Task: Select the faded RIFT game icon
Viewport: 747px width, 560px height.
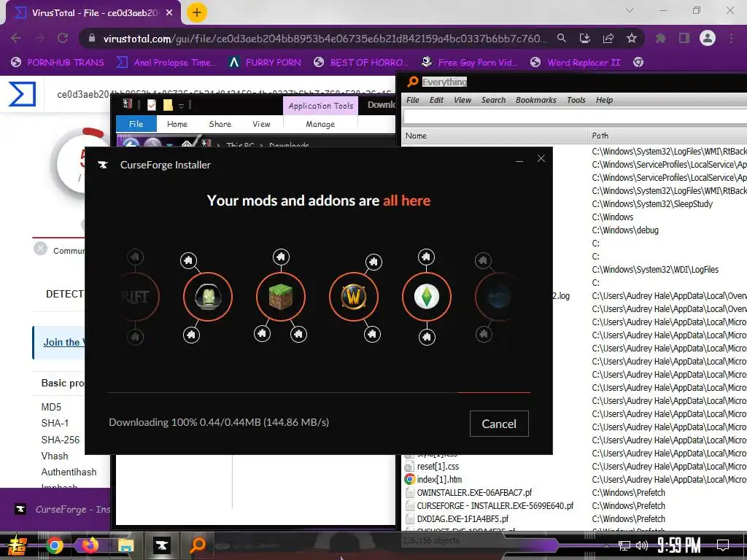Action: pyautogui.click(x=136, y=297)
